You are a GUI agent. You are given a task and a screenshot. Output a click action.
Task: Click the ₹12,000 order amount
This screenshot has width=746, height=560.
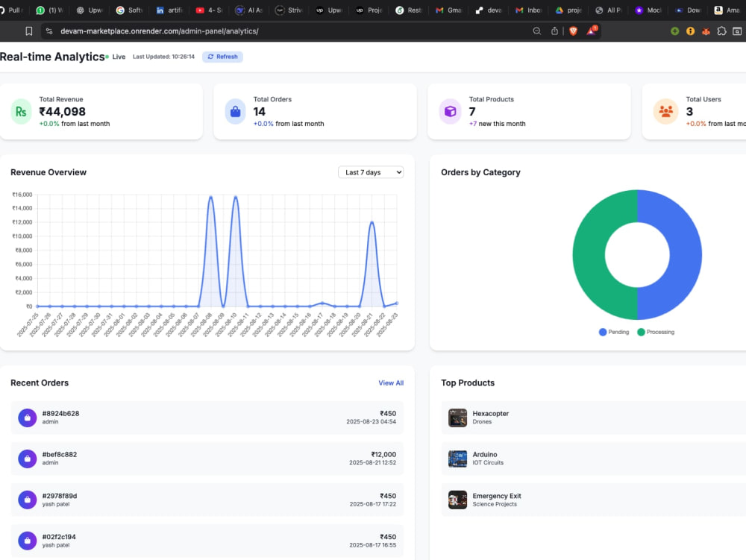point(383,454)
